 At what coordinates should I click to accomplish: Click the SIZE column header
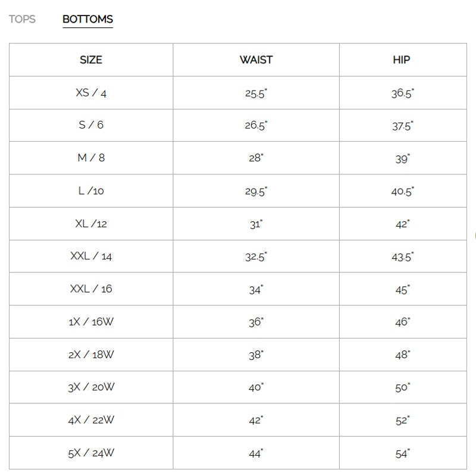pos(91,59)
